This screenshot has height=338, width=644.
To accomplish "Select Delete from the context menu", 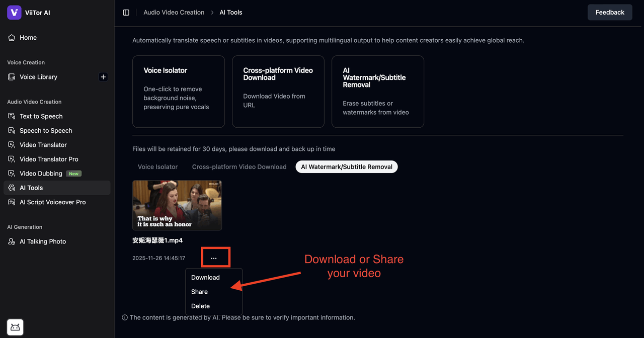I will pyautogui.click(x=200, y=306).
